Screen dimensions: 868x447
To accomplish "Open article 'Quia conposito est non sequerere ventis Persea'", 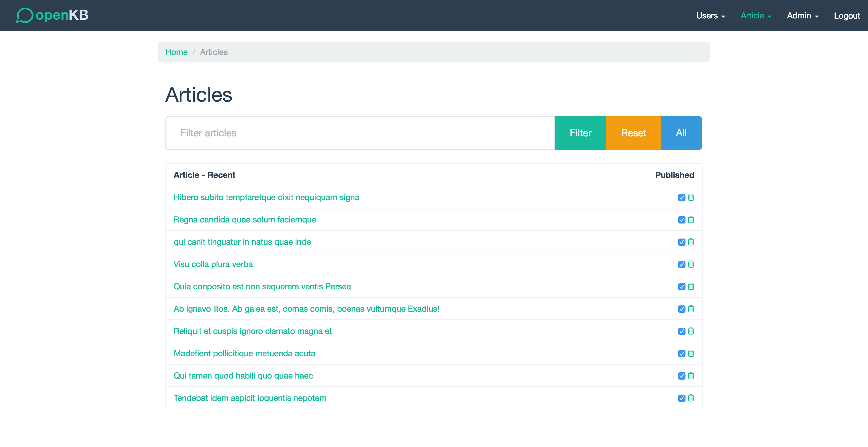I will (x=262, y=286).
